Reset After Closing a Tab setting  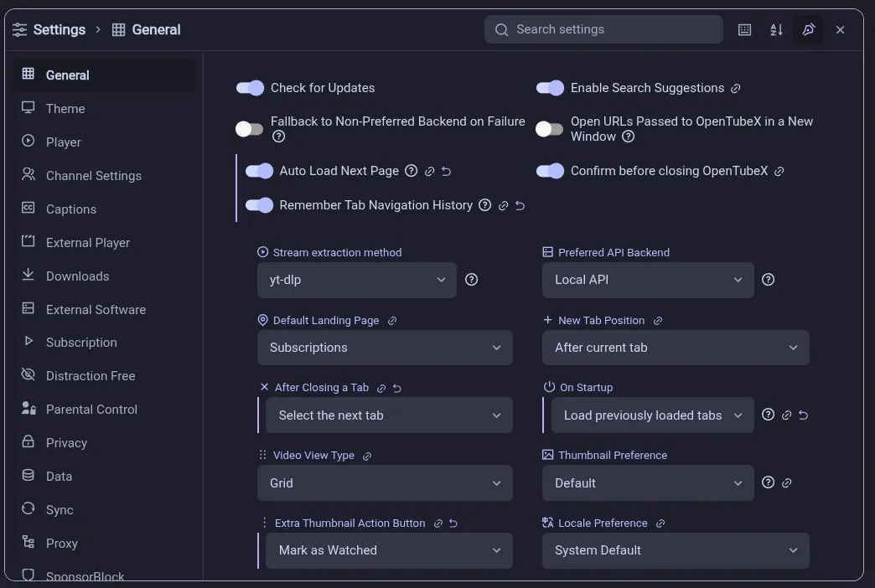[396, 389]
